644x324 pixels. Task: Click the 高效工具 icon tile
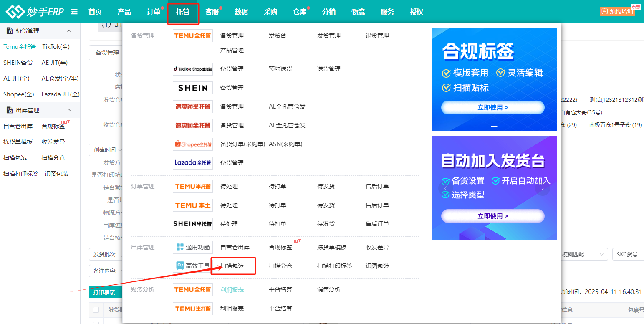tap(193, 266)
